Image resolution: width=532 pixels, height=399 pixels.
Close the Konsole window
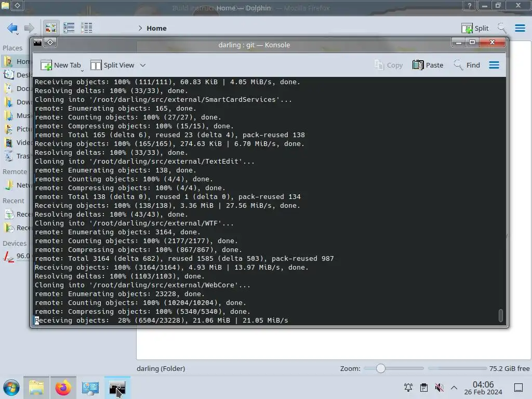pyautogui.click(x=492, y=43)
